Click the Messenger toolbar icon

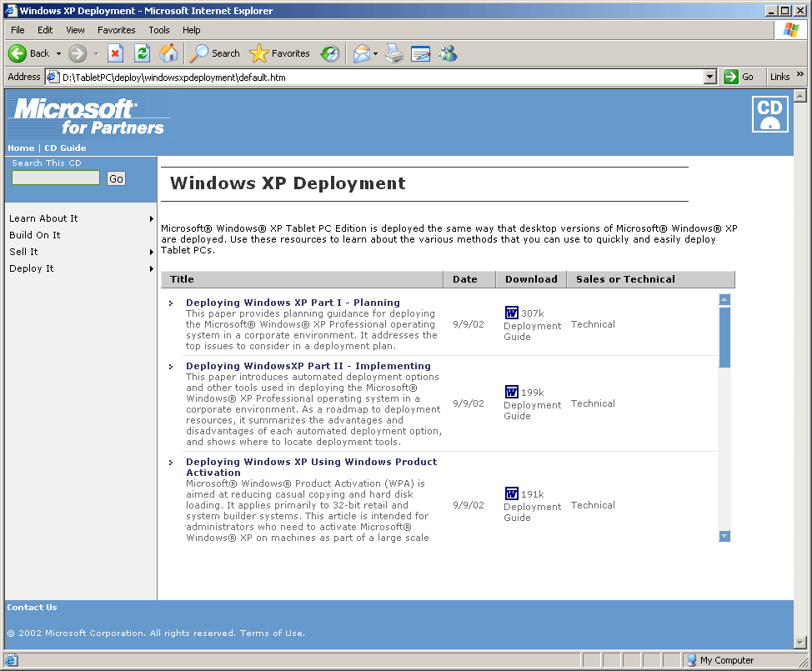(x=448, y=53)
